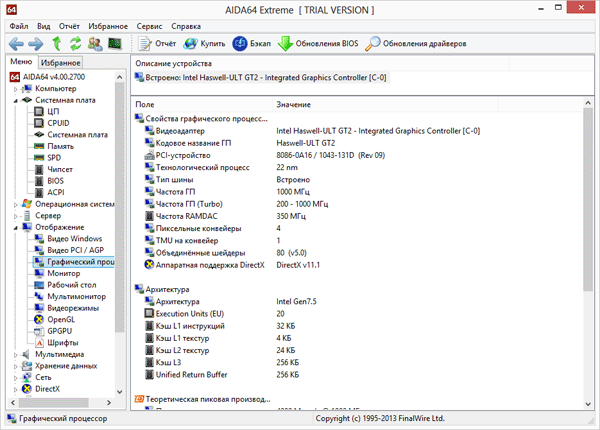Select the BIOS tree item
Image resolution: width=600 pixels, height=430 pixels.
[49, 181]
